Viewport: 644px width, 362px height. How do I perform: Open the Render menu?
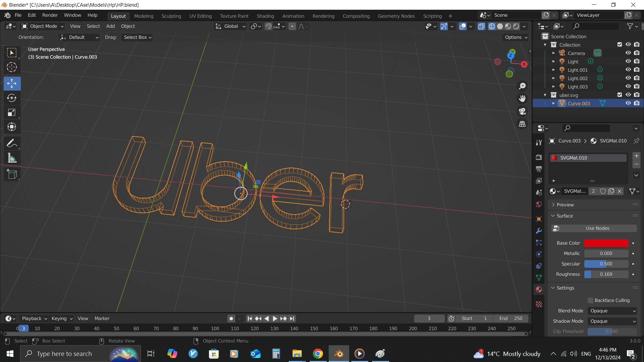50,15
